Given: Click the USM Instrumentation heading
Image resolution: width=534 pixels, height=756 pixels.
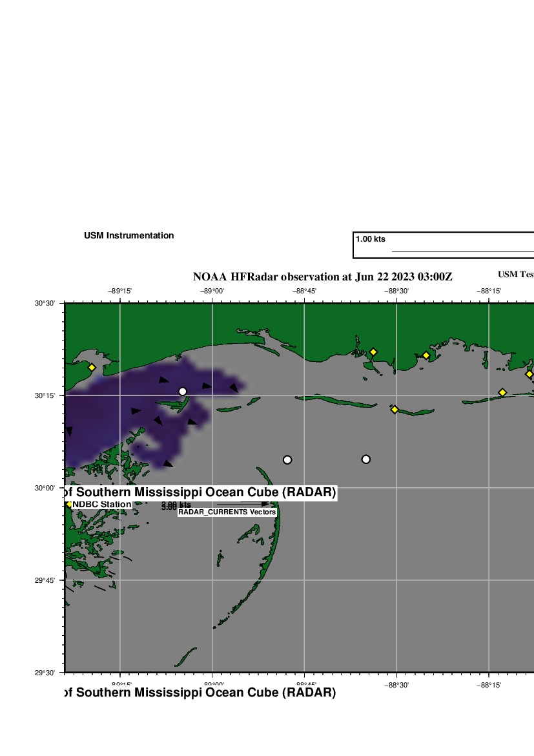Looking at the screenshot, I should (129, 236).
